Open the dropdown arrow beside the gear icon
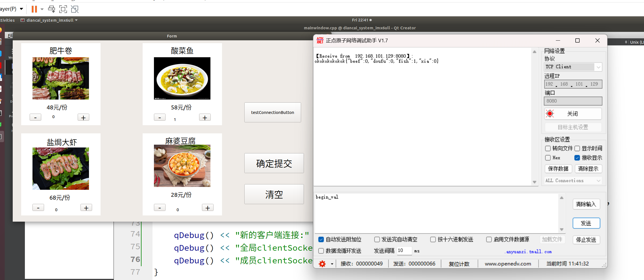The image size is (644, 280). tap(332, 264)
